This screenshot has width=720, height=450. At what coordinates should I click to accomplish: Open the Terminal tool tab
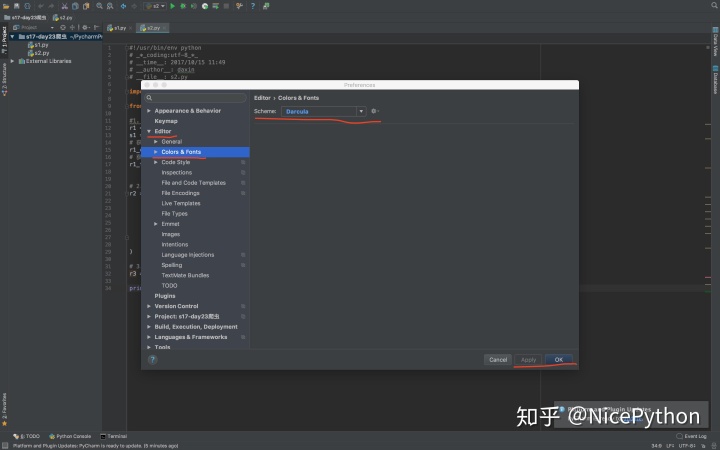click(113, 436)
